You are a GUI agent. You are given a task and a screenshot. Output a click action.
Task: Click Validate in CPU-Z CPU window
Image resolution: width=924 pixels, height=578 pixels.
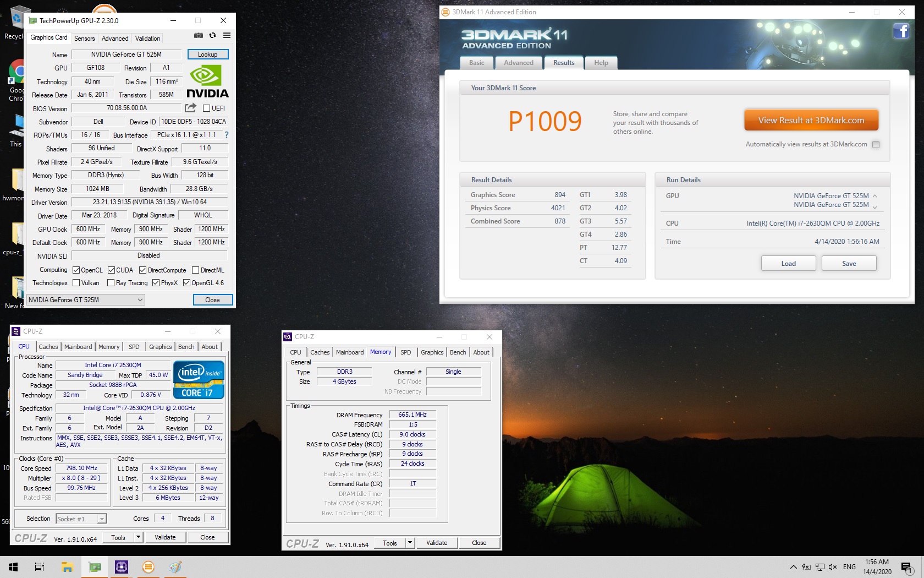pos(166,537)
